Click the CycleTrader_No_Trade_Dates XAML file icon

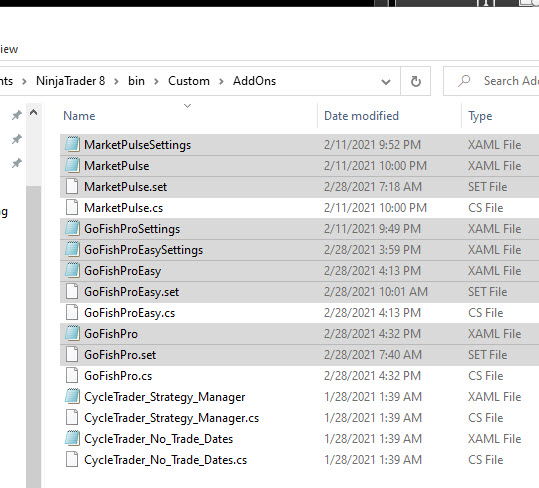(72, 438)
